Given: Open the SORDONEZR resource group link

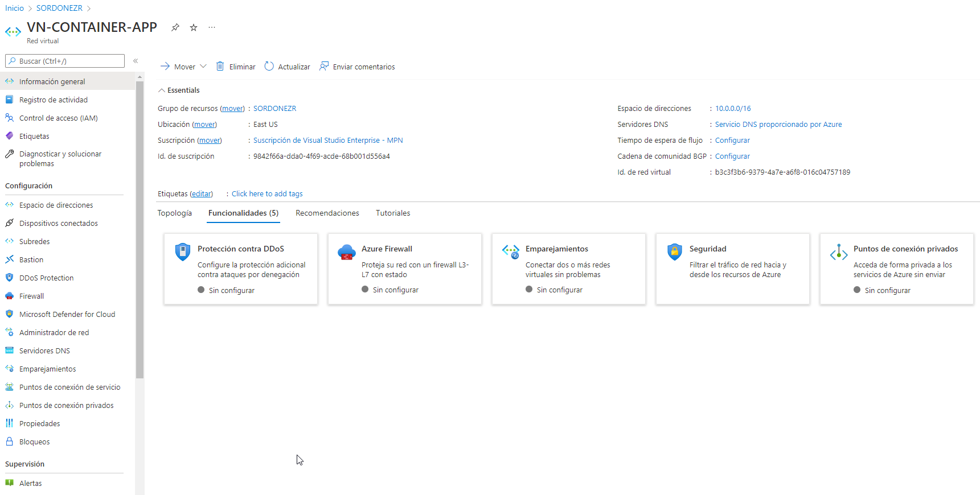Looking at the screenshot, I should (x=274, y=108).
